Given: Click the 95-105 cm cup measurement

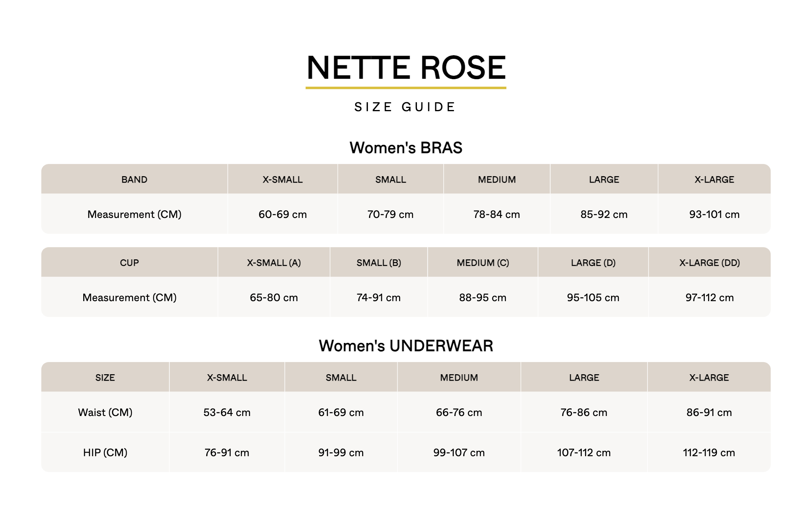Looking at the screenshot, I should point(593,297).
